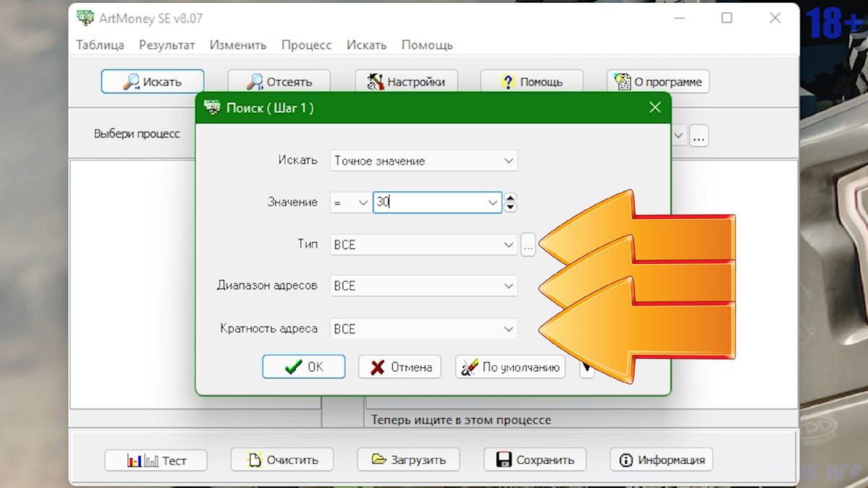Expand the Искать search type dropdown
This screenshot has height=488, width=868.
coord(509,161)
